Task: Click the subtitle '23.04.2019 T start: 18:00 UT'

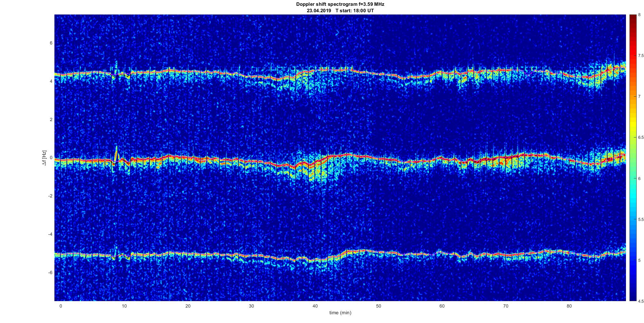Action: 340,11
